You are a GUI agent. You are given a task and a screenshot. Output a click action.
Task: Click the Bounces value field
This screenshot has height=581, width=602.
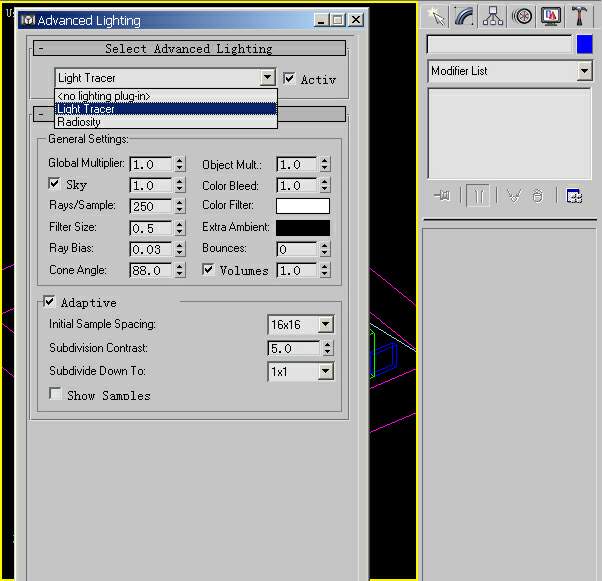point(297,250)
